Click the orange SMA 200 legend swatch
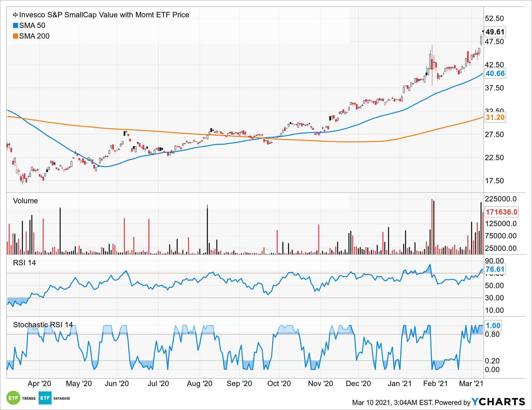The image size is (532, 410). tap(16, 36)
